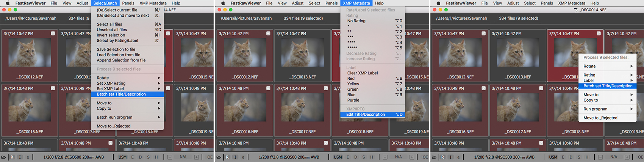Click the open folder icon in the status bar of the window with the Select/Batch menu open
The height and width of the screenshot is (162, 644).
point(3,157)
